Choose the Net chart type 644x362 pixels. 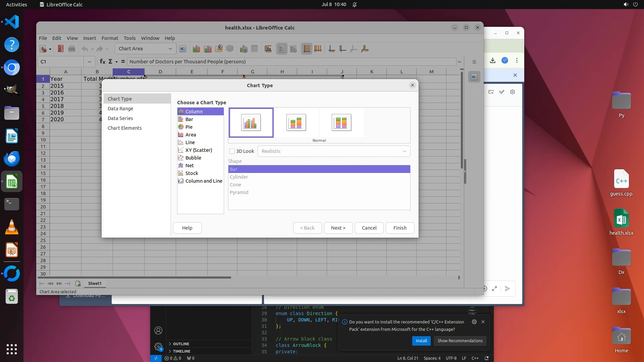(190, 166)
